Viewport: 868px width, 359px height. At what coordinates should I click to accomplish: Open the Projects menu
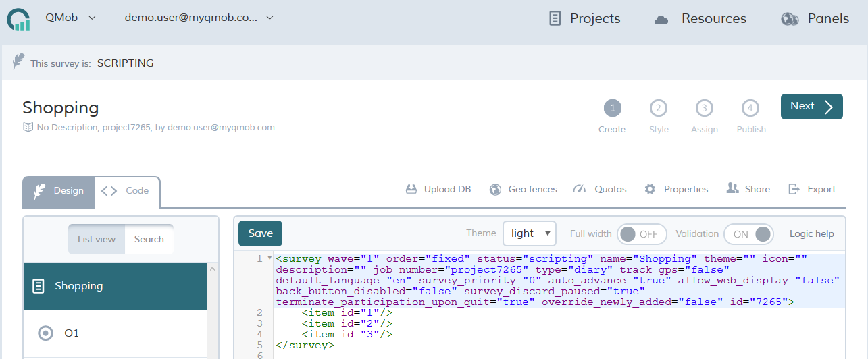coord(584,18)
